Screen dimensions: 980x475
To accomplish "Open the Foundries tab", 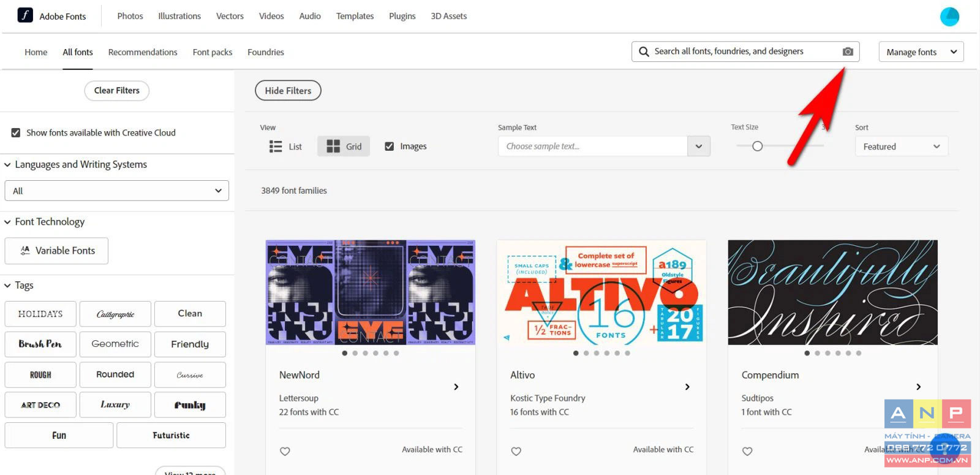I will [266, 52].
